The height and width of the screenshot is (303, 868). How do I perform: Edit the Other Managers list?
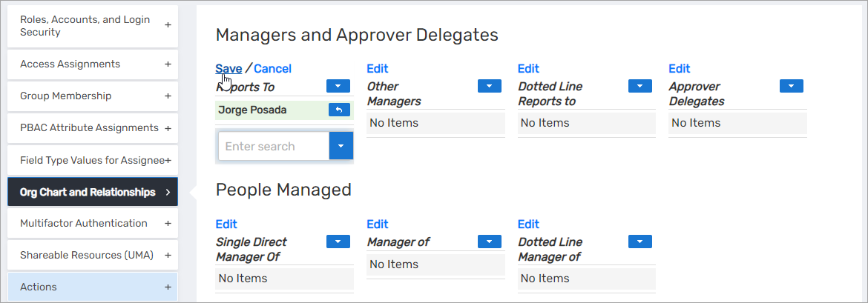click(x=378, y=69)
